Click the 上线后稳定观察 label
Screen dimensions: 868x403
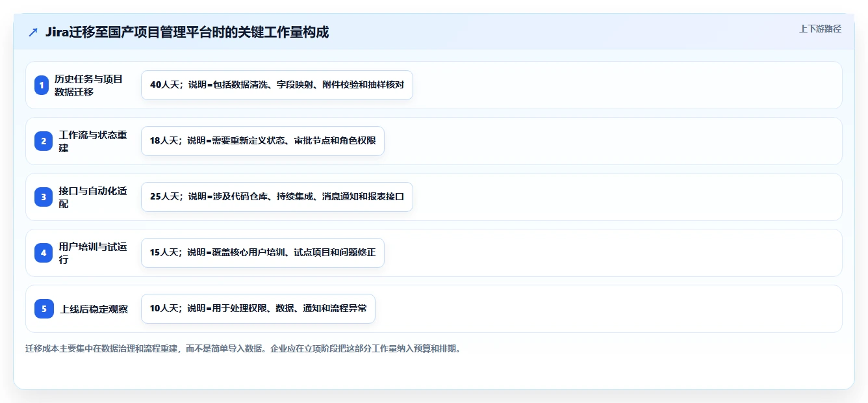94,309
